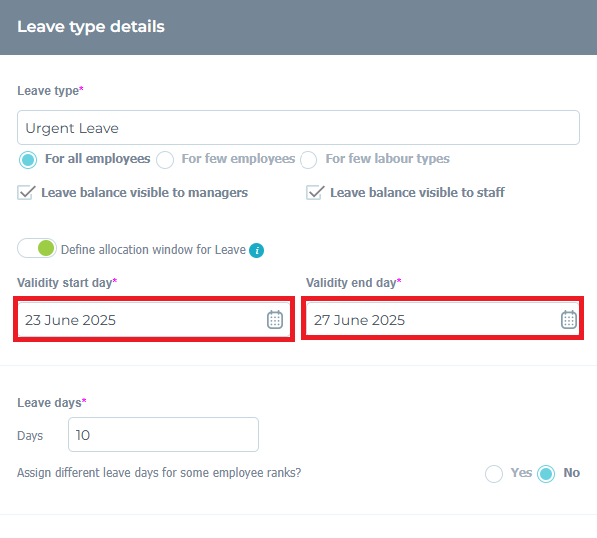The image size is (597, 538).
Task: Open the Validity end day calendar icon
Action: coord(569,319)
